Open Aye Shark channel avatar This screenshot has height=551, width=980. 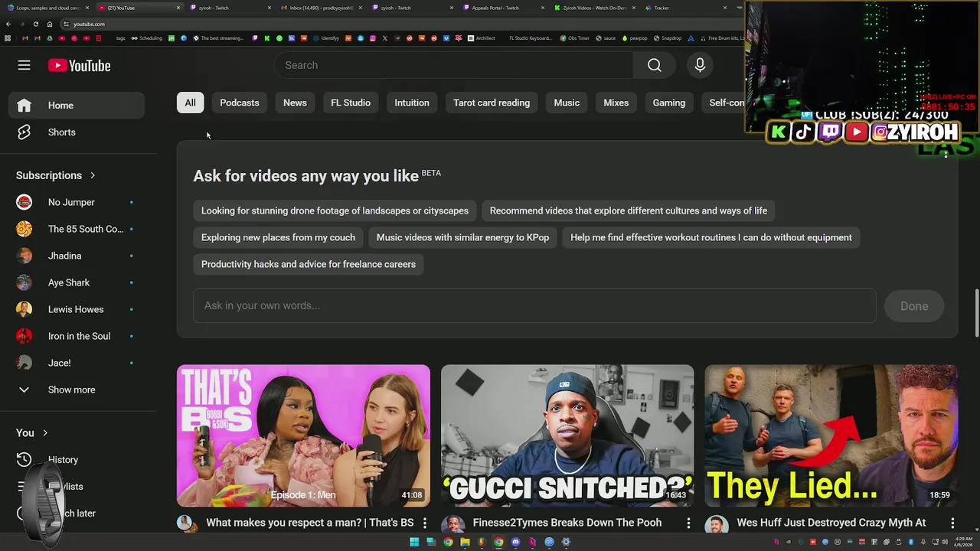[24, 282]
